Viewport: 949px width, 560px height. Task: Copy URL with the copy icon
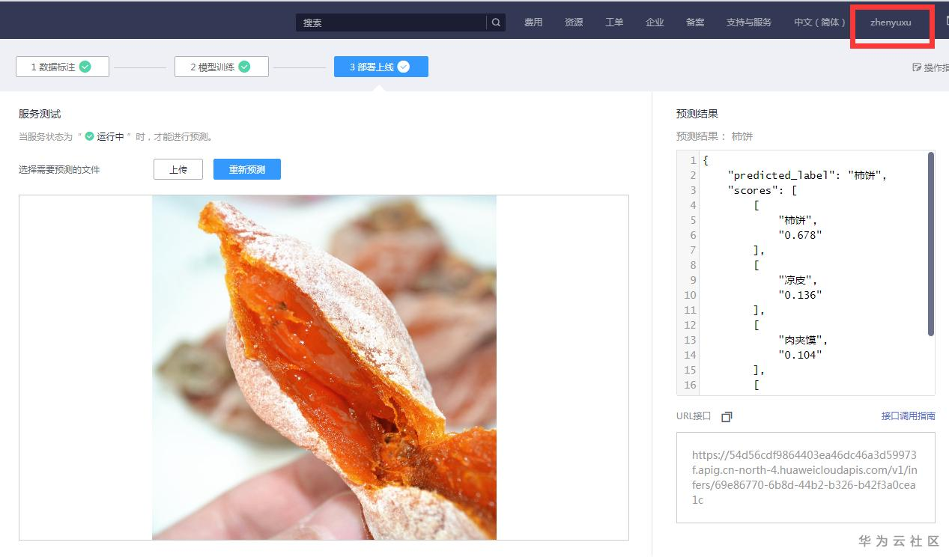tap(727, 417)
